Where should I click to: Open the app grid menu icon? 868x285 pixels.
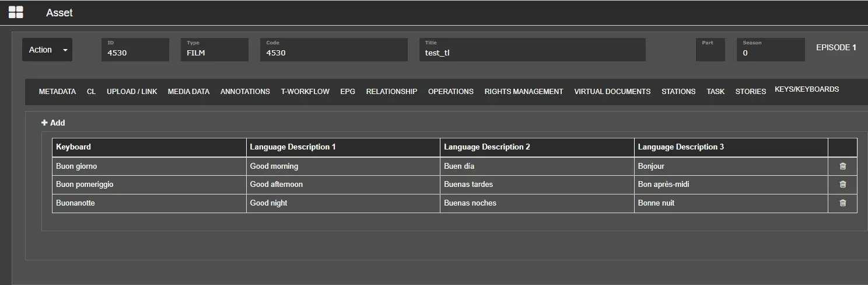tap(16, 12)
